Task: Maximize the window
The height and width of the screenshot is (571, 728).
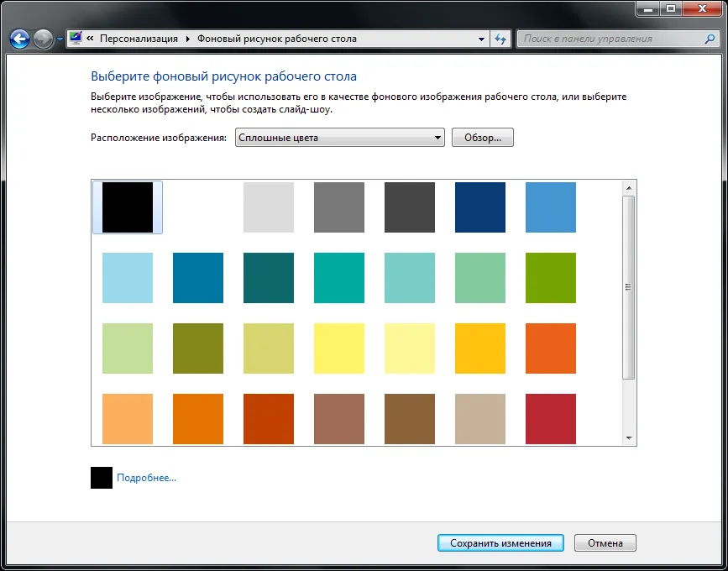Action: click(x=672, y=8)
